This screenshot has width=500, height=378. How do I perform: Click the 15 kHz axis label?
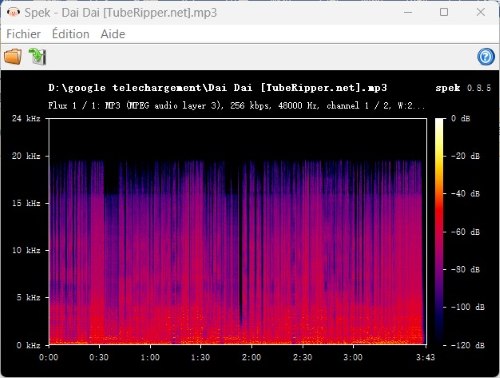click(x=26, y=203)
